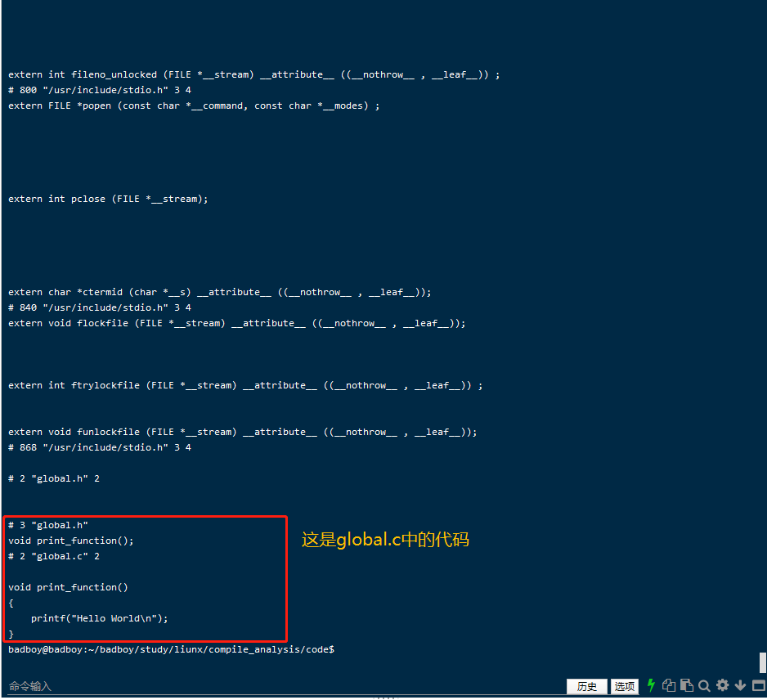The height and width of the screenshot is (700, 767).
Task: Click the 'extern void flockfile' line
Action: (237, 323)
